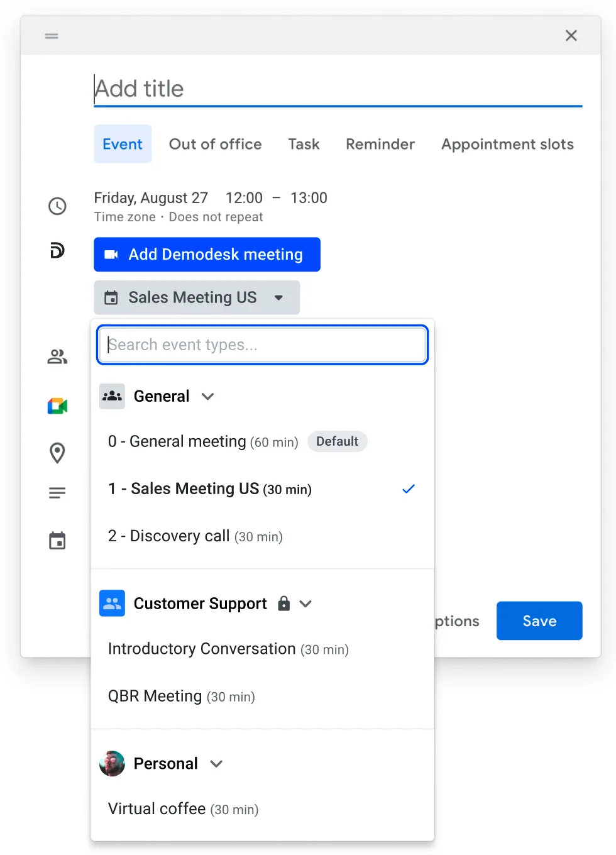Click the lock icon next to Customer Support
616x855 pixels.
(284, 604)
